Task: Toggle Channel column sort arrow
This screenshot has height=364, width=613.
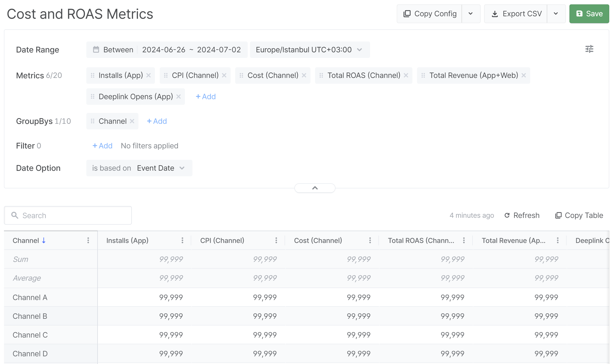Action: pos(44,240)
